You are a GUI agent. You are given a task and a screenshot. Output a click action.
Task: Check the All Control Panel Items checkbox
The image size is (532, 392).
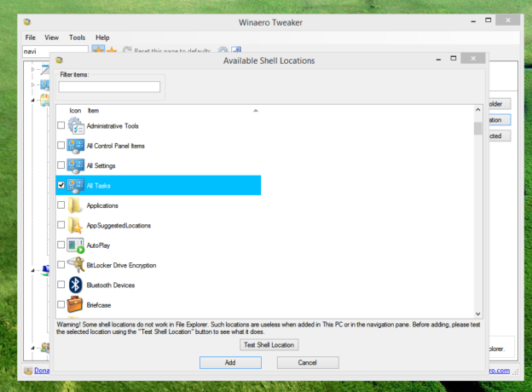tap(61, 146)
